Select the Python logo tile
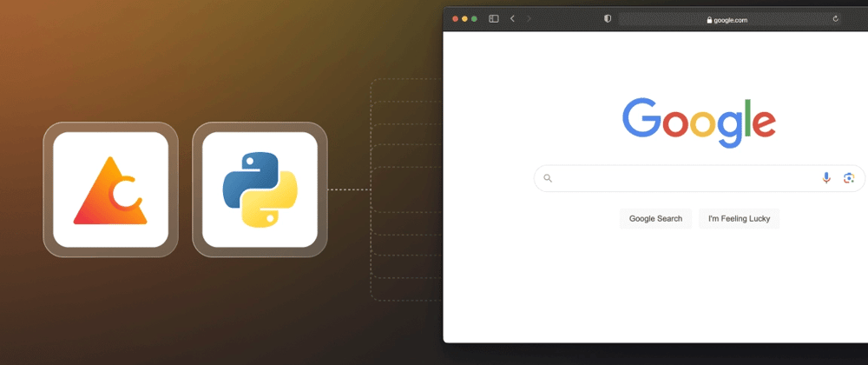This screenshot has height=365, width=868. [260, 189]
